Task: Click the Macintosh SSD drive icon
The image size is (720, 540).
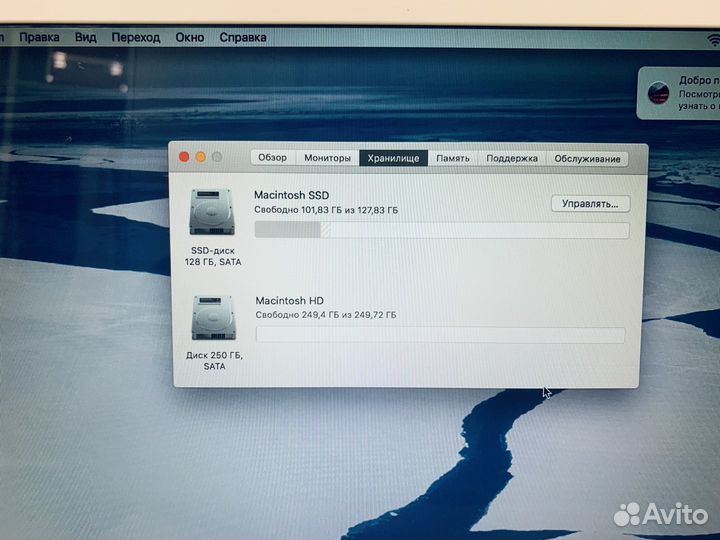Action: coord(212,212)
